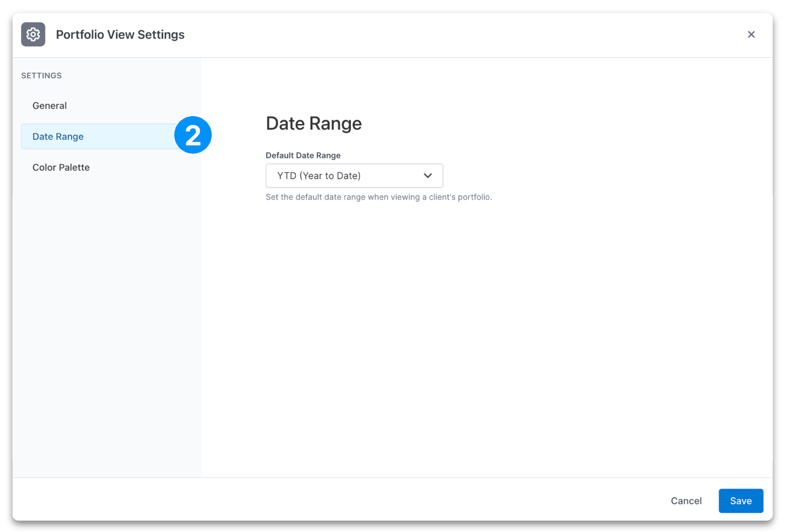787x532 pixels.
Task: Cancel the settings changes
Action: pyautogui.click(x=686, y=501)
